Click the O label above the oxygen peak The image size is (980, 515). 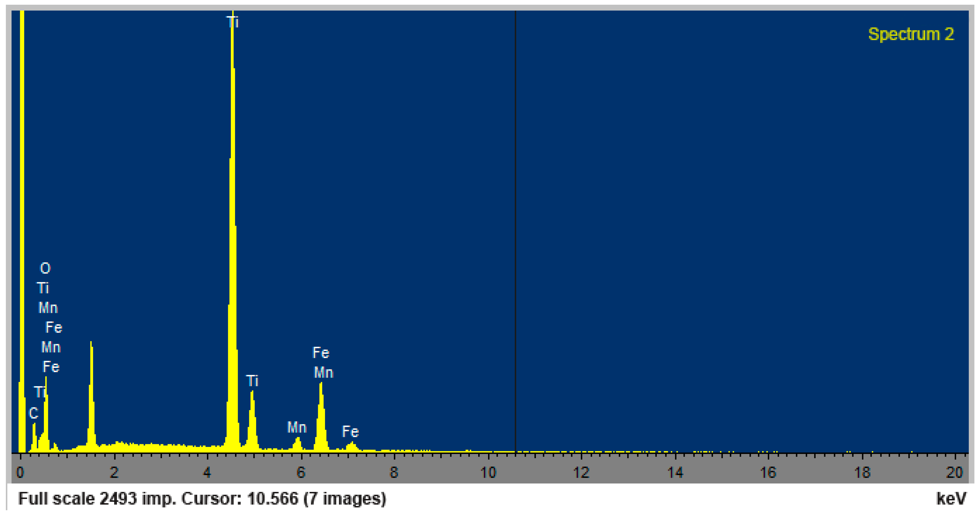pyautogui.click(x=45, y=268)
